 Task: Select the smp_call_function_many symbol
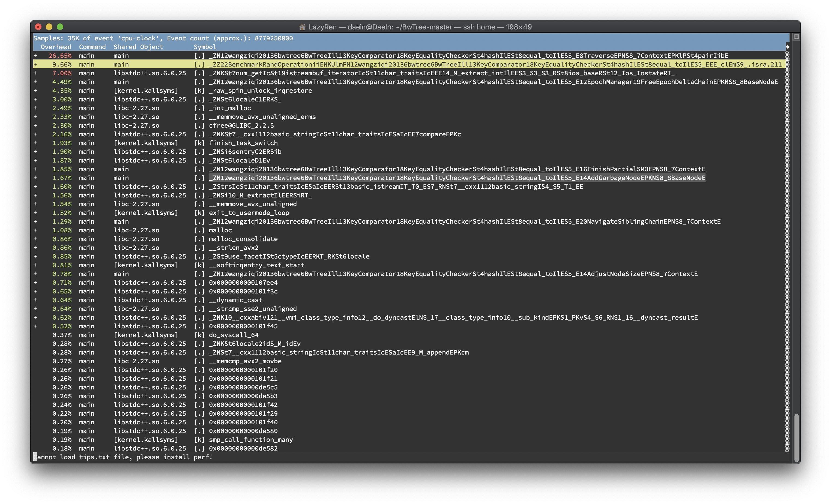click(x=251, y=440)
